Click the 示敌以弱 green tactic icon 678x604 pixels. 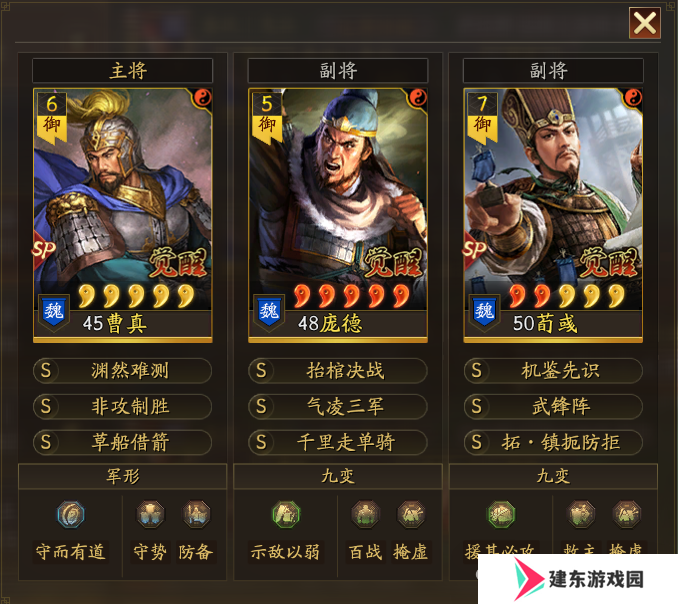tap(286, 515)
